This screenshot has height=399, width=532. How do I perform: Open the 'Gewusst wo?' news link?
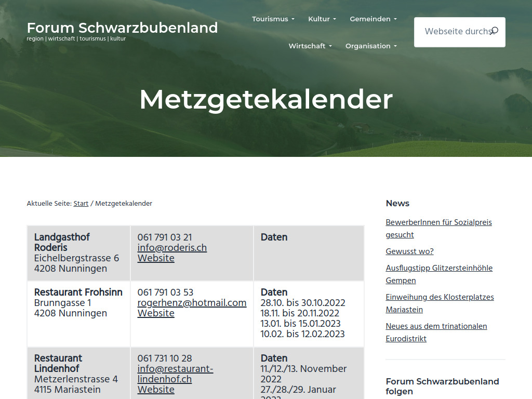[x=409, y=251]
